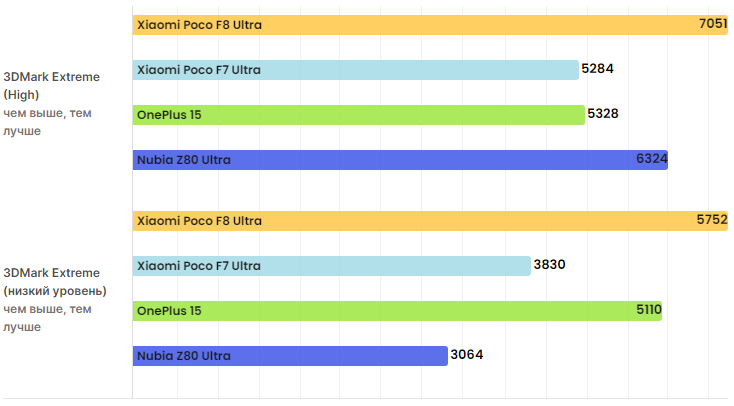Viewport: 734px width, 406px height.
Task: Click the OnePlus 15 bar in High test
Action: (358, 115)
